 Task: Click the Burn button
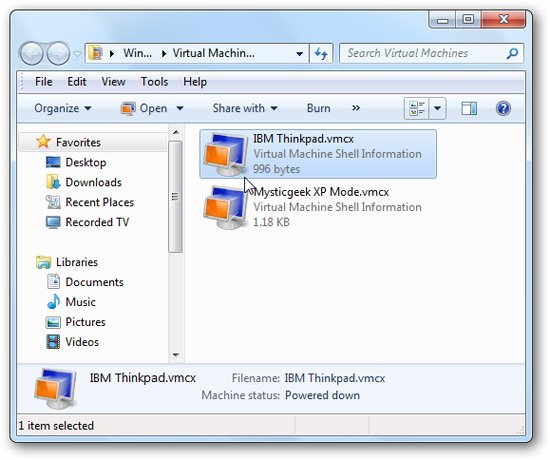(318, 108)
